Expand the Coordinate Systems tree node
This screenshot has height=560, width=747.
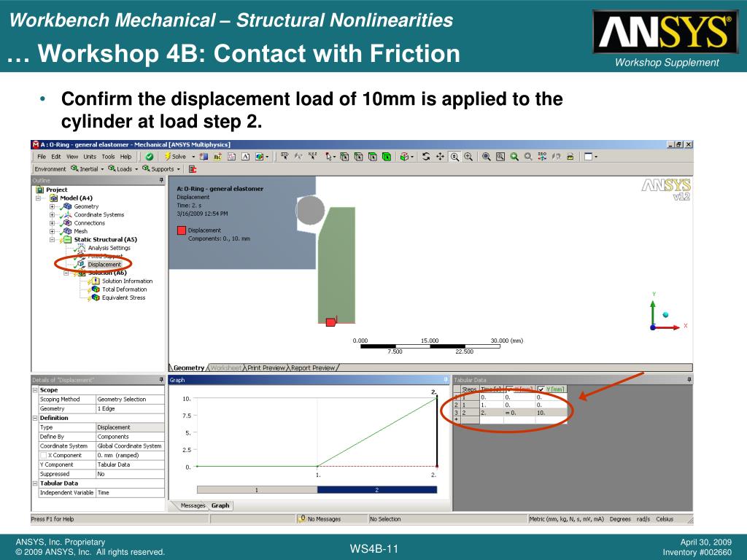[x=52, y=215]
